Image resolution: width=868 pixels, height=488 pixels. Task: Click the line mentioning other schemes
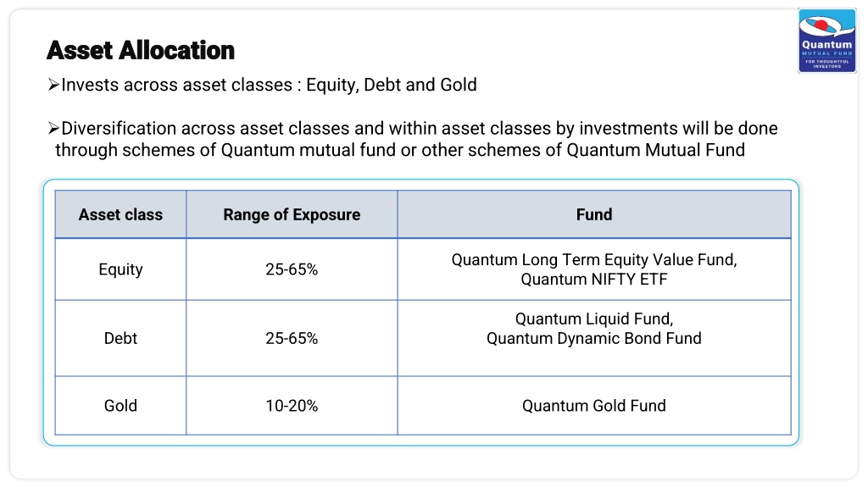pos(400,150)
